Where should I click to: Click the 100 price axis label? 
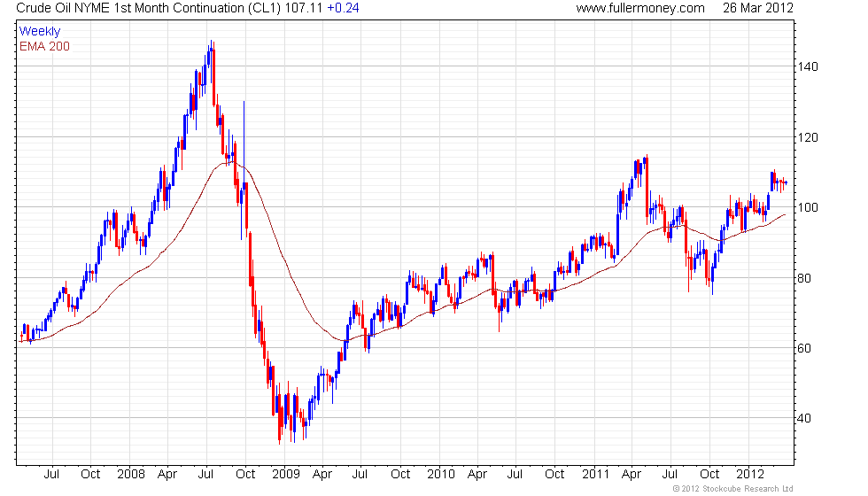[x=808, y=207]
